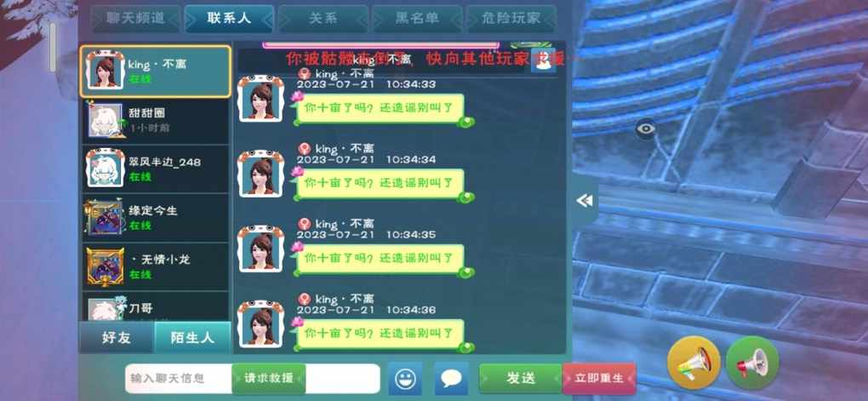Select contact 缘定今生

coord(156,217)
